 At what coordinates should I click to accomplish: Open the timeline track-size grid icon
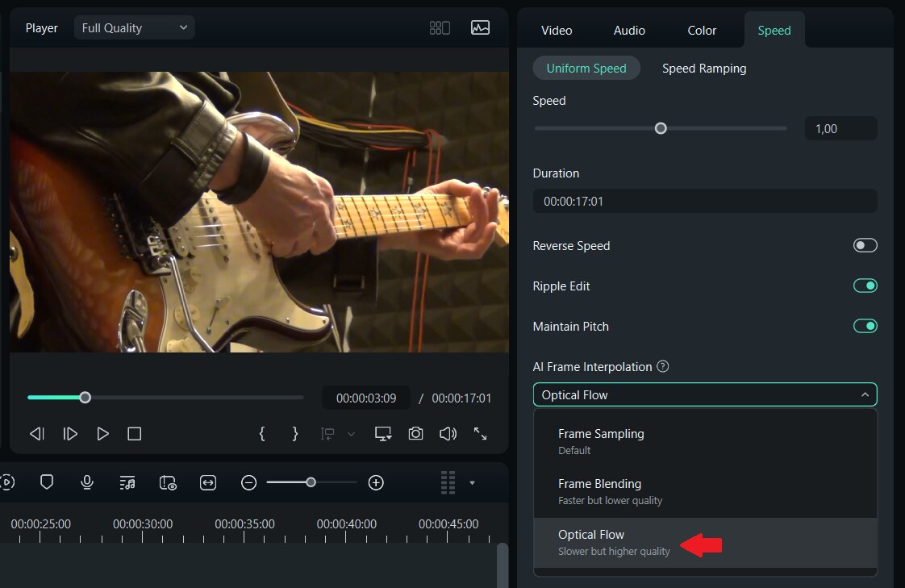point(448,482)
